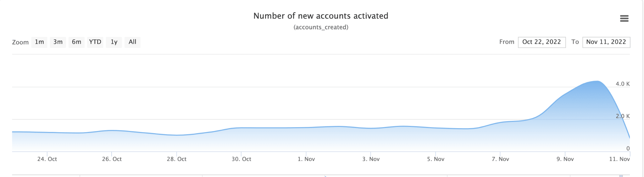Edit the From date Oct 22, 2022

(x=542, y=42)
